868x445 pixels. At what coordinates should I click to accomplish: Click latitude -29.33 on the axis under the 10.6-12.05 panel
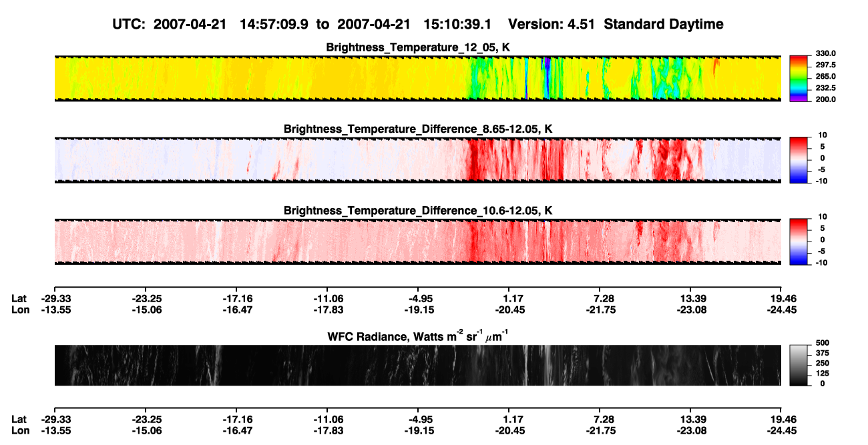tap(55, 298)
